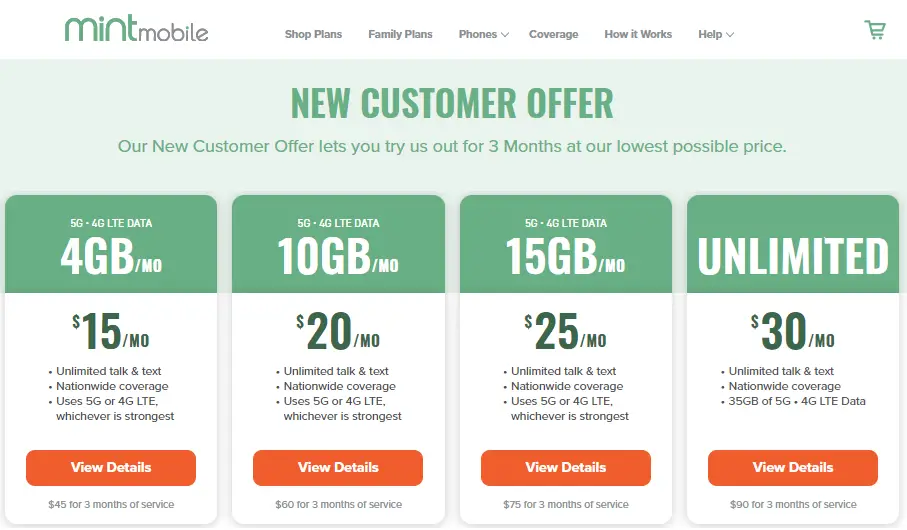Select How it Works in navigation

pyautogui.click(x=638, y=34)
